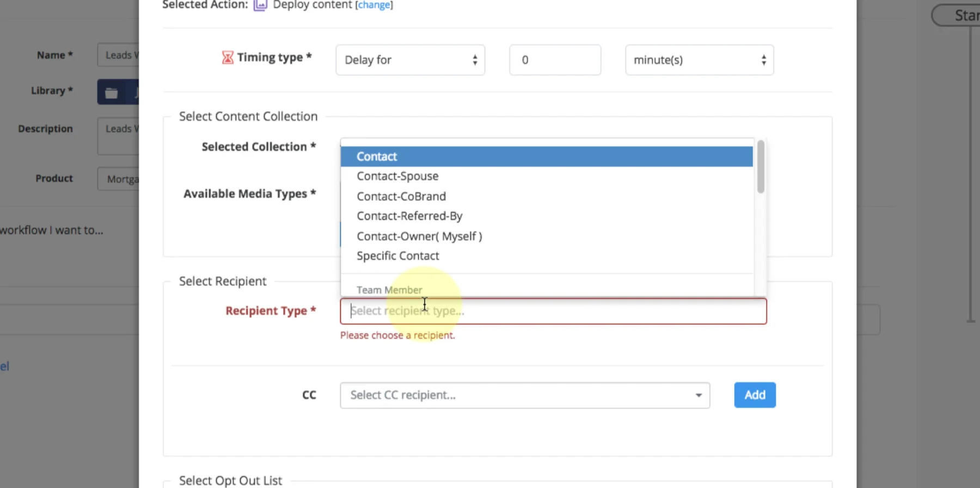
Task: Open the minute(s) unit dropdown
Action: pos(699,60)
